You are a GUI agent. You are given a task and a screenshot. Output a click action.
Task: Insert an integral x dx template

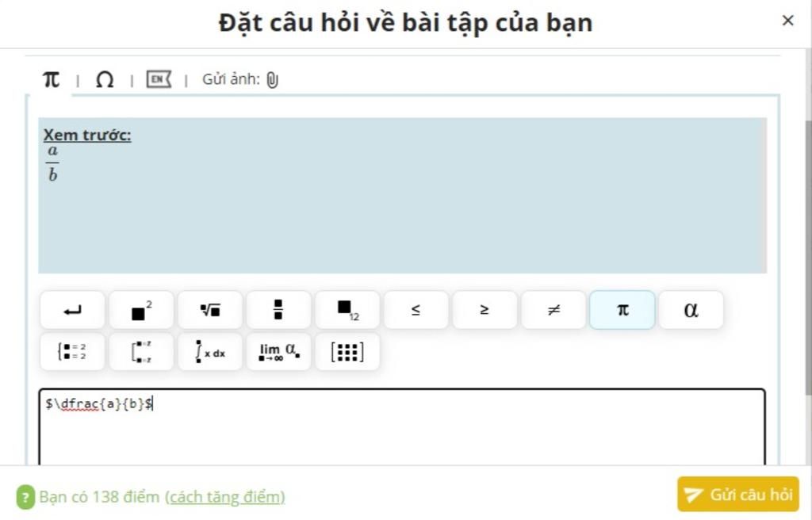point(210,352)
